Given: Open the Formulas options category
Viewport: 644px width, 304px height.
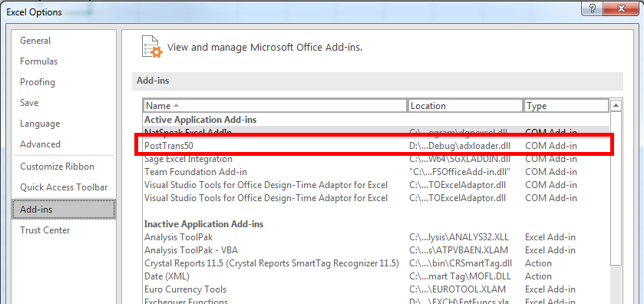Looking at the screenshot, I should (38, 61).
